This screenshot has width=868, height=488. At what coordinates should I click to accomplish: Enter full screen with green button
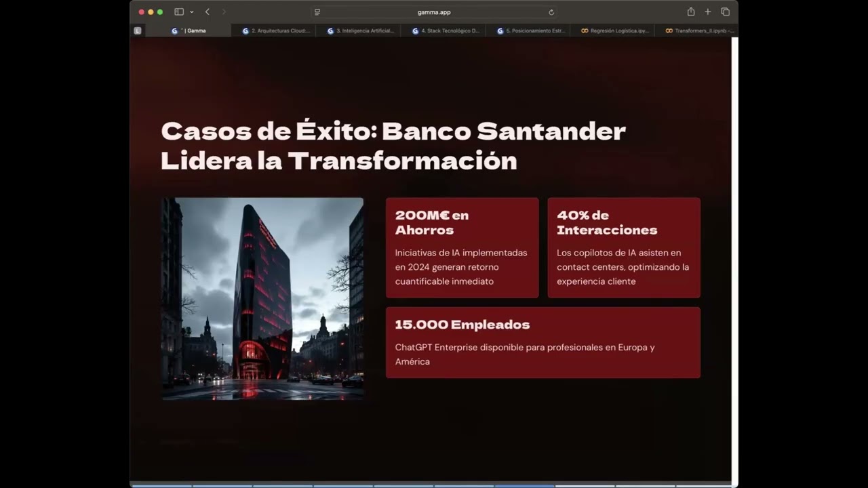[160, 12]
